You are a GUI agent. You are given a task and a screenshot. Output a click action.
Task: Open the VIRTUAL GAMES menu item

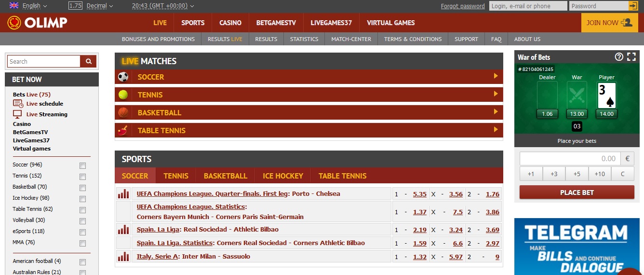(x=391, y=23)
